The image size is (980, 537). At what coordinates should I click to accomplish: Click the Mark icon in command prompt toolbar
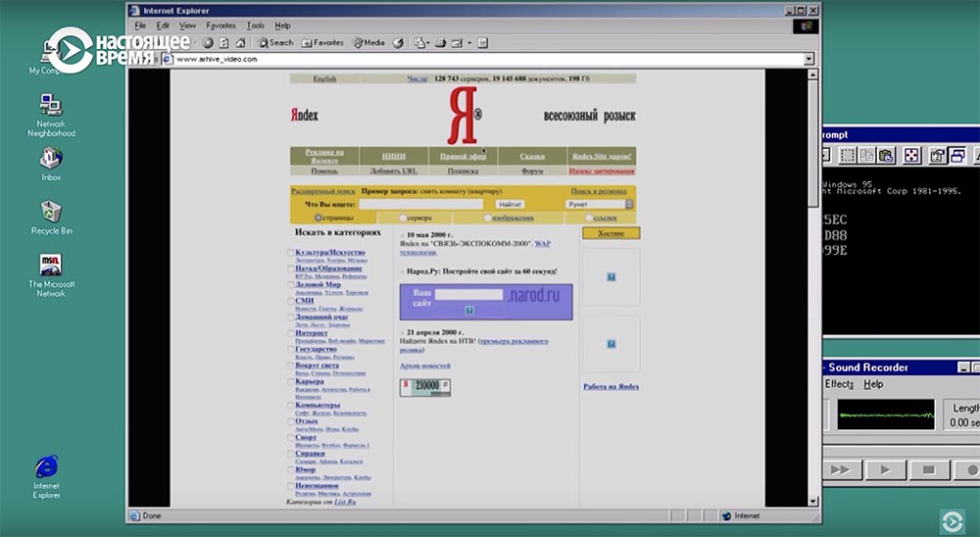(x=847, y=156)
